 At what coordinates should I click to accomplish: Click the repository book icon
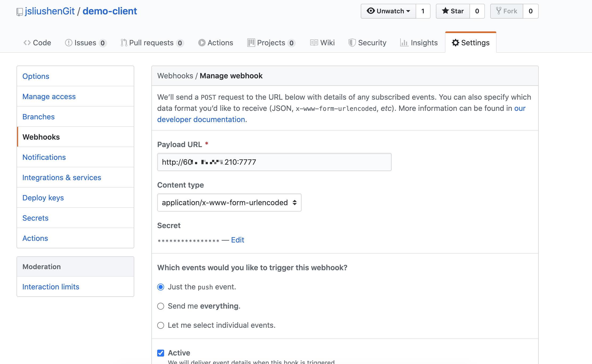coord(19,12)
